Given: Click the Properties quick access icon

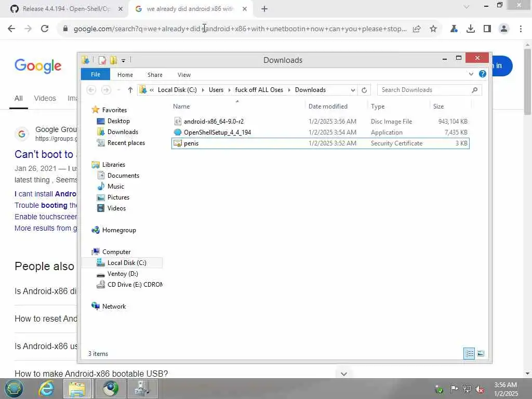Looking at the screenshot, I should (102, 60).
